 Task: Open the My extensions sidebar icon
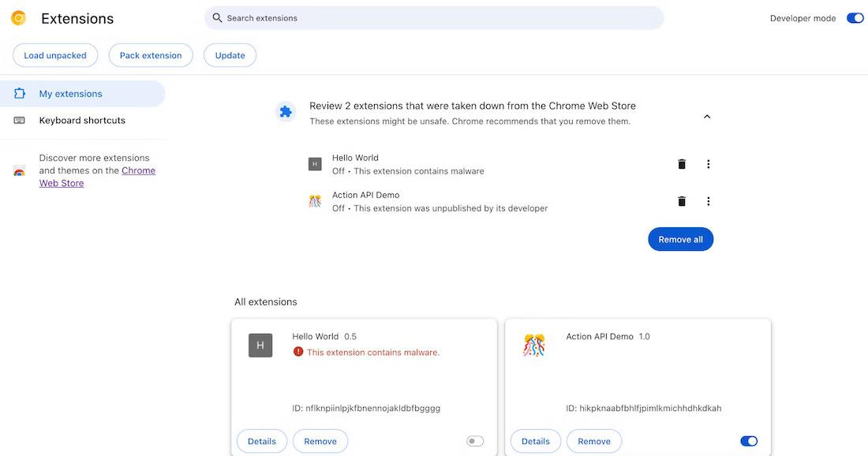coord(18,92)
